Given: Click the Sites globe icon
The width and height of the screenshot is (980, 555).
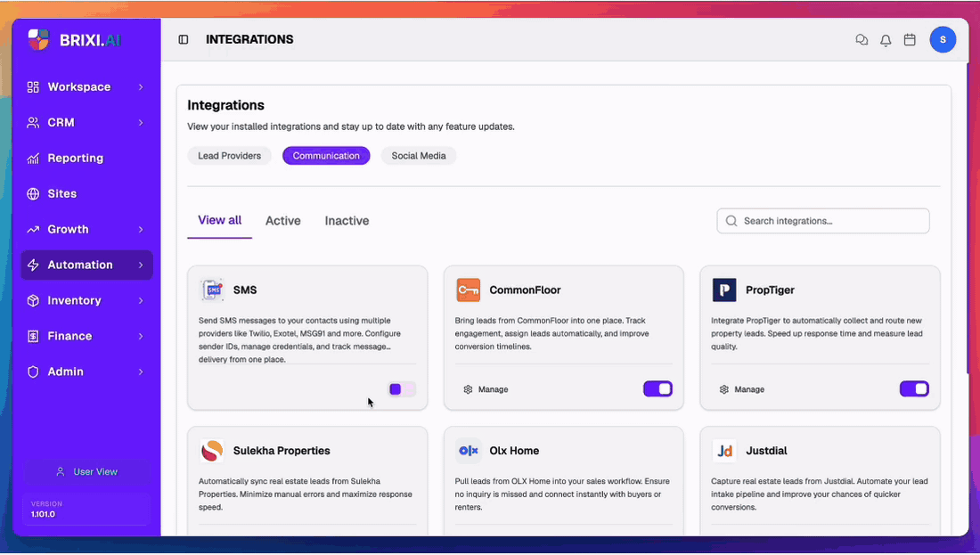Looking at the screenshot, I should [33, 193].
